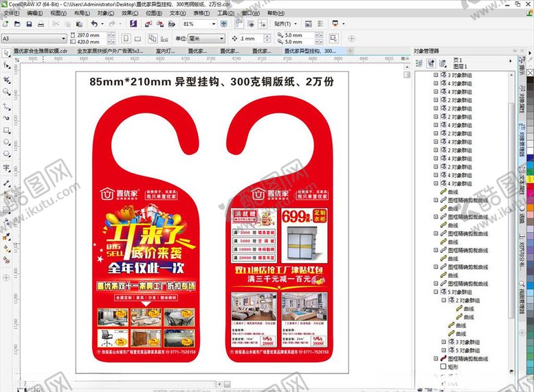Select the Polygon tool
This screenshot has height=392, width=534.
[x=6, y=154]
